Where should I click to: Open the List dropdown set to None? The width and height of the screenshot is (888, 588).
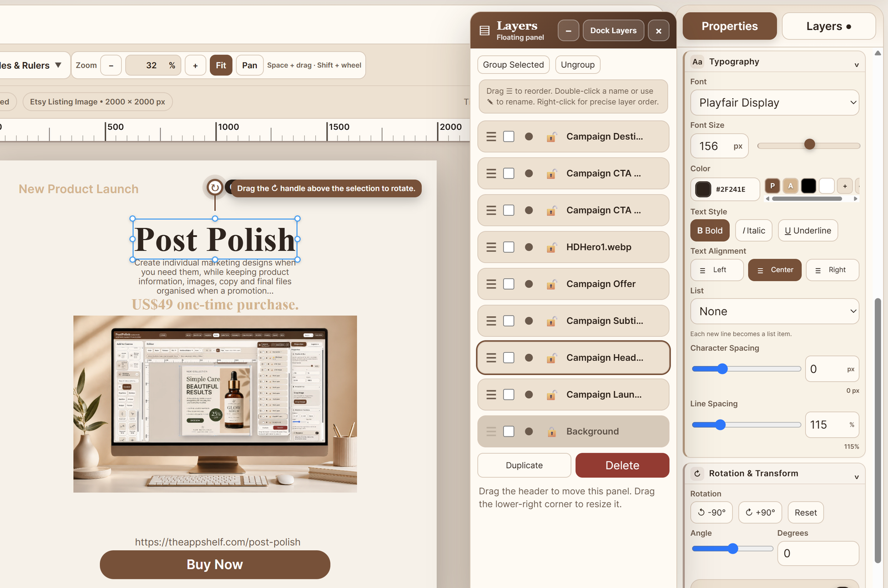[x=775, y=312]
